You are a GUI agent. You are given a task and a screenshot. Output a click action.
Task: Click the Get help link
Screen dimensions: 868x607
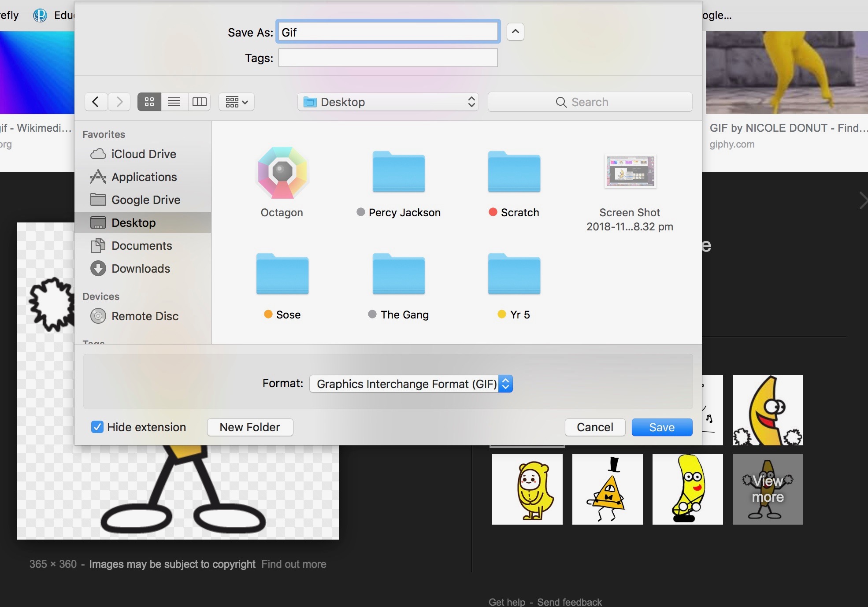click(x=507, y=602)
